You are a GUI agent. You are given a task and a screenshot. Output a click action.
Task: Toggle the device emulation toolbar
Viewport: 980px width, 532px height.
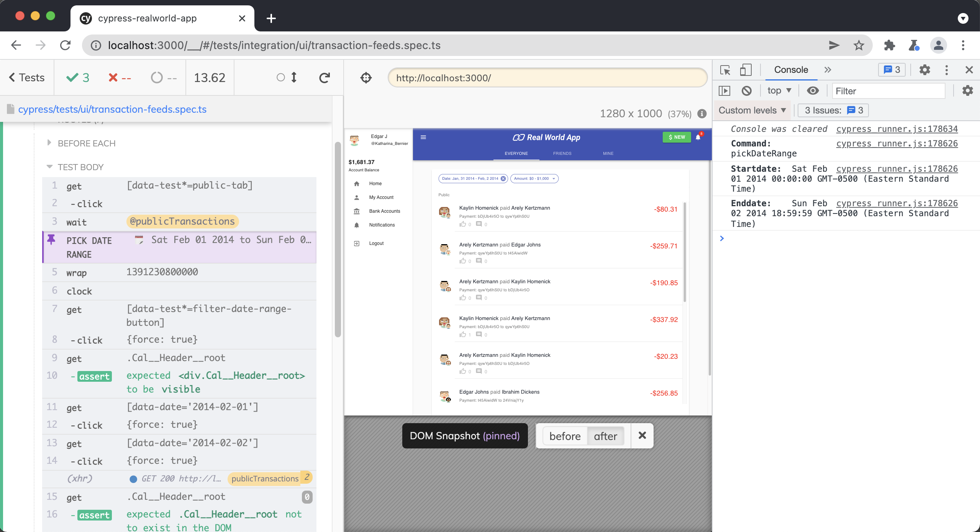pyautogui.click(x=746, y=70)
